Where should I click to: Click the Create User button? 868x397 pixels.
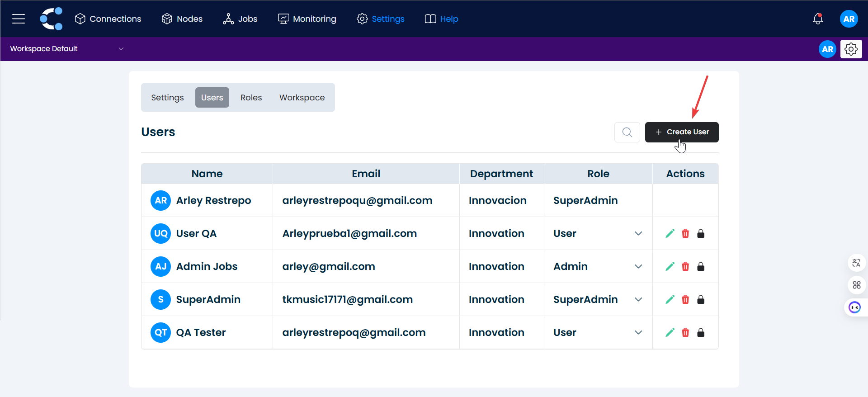pos(681,132)
